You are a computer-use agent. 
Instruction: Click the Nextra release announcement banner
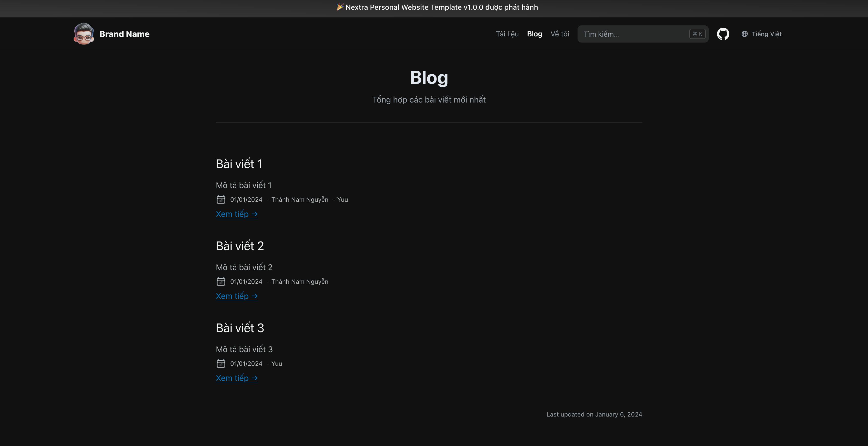coord(437,7)
